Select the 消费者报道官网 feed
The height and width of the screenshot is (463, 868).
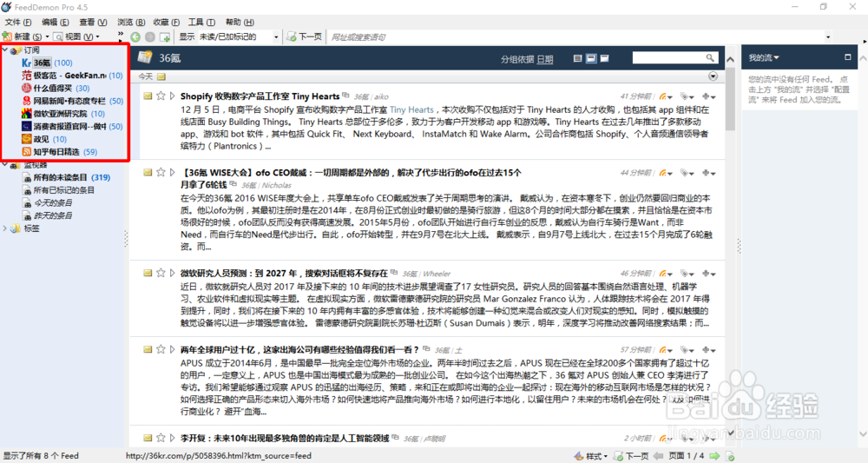click(x=73, y=126)
